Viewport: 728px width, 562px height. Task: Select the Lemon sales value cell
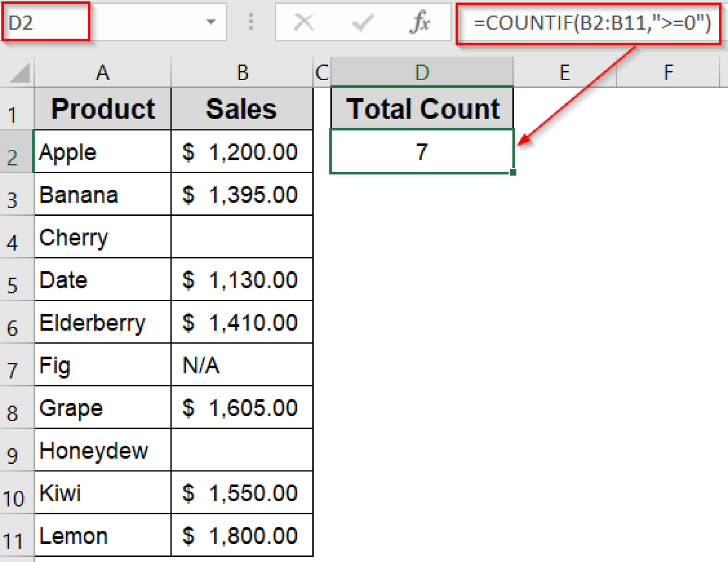click(x=242, y=535)
